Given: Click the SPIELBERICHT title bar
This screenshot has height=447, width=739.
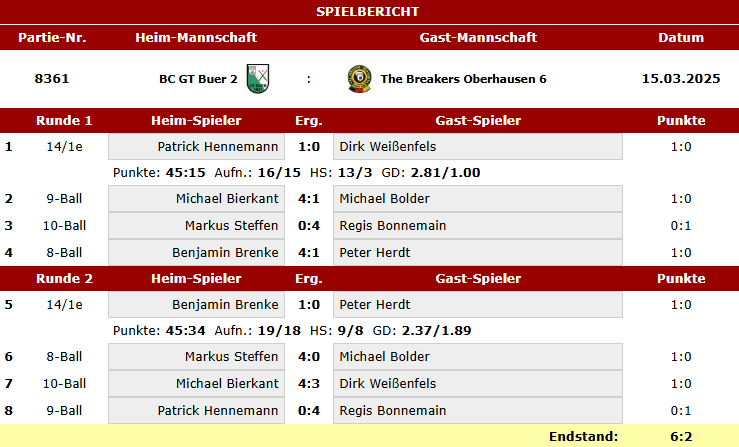Looking at the screenshot, I should click(x=370, y=12).
